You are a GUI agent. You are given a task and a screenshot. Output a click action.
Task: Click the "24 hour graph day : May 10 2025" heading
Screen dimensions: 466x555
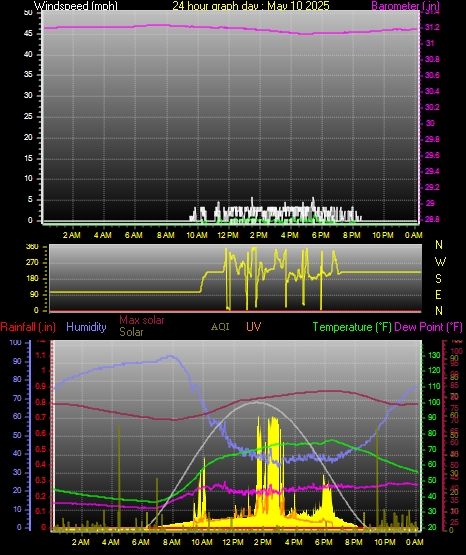click(251, 6)
